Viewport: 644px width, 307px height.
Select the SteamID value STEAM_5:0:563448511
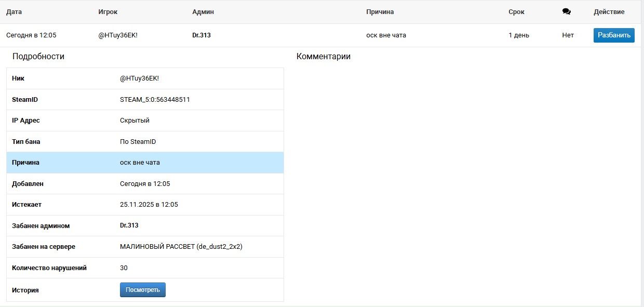click(155, 99)
